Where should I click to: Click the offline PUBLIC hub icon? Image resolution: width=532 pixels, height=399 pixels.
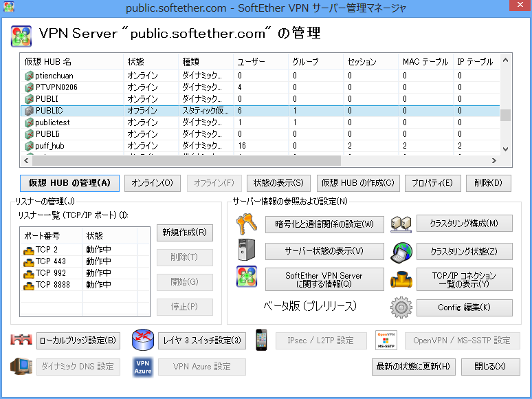pos(29,111)
